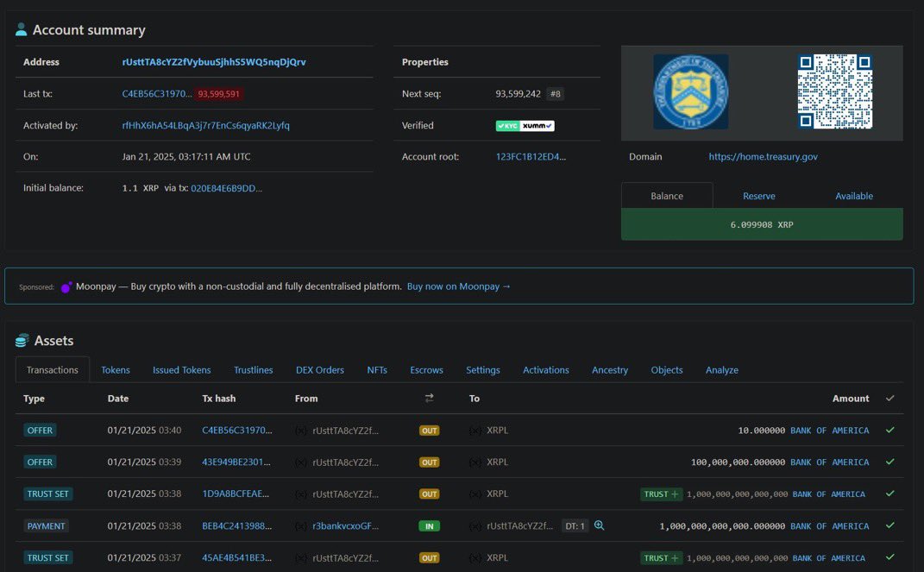924x572 pixels.
Task: Click the coins icon beside Assets heading
Action: 21,340
